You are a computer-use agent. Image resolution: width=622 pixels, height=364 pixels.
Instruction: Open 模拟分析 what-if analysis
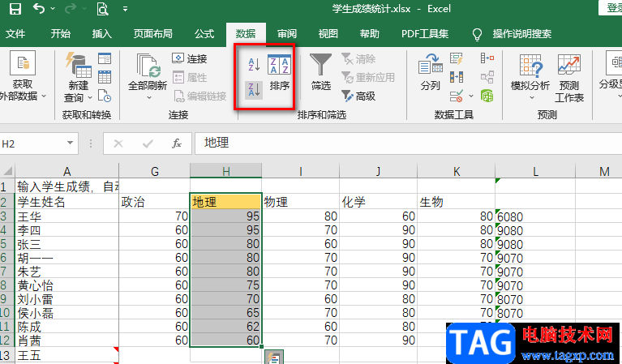[x=530, y=76]
